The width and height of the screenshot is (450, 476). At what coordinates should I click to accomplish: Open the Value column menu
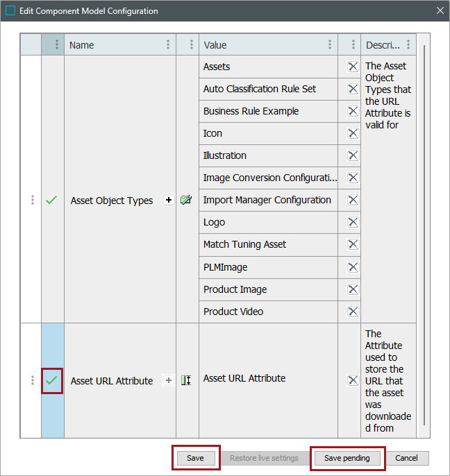[330, 44]
